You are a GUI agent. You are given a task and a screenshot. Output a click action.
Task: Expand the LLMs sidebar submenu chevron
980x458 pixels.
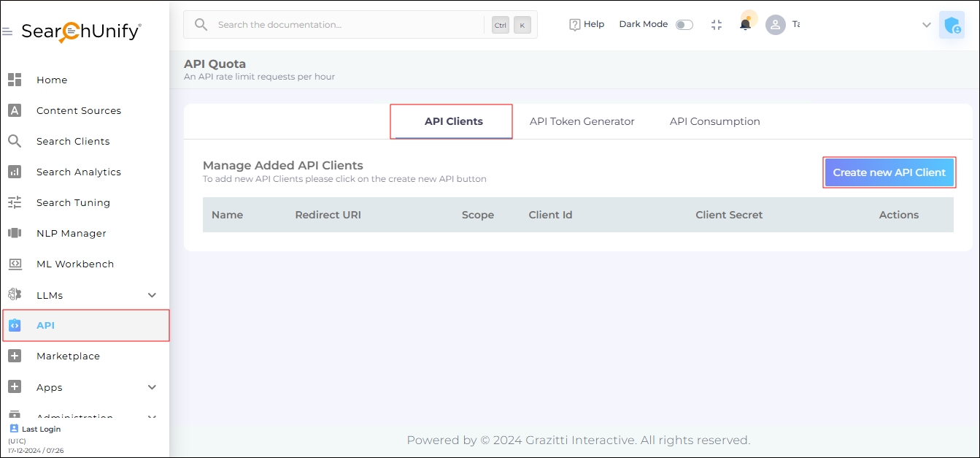[x=152, y=295]
